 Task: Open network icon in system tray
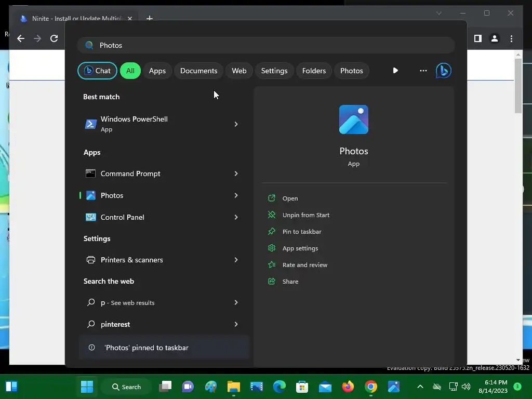click(x=453, y=387)
